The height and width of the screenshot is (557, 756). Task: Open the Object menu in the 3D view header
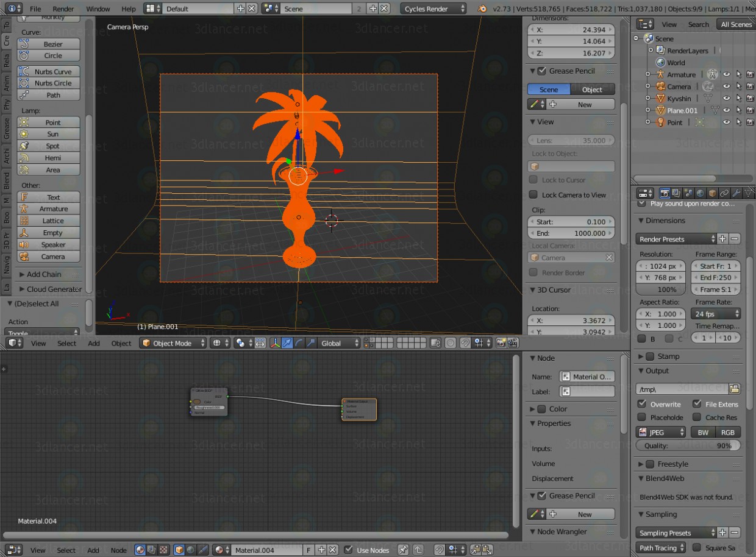[121, 343]
